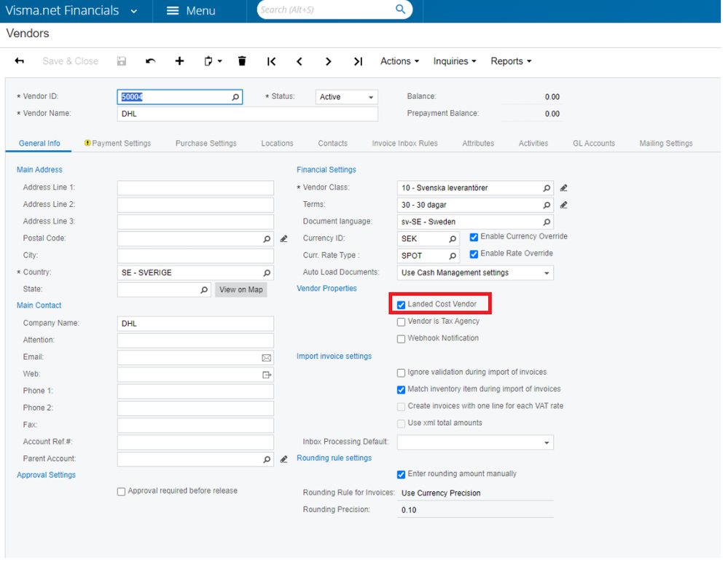Click the Address Line 1 field
Image resolution: width=728 pixels, height=565 pixels.
click(195, 187)
